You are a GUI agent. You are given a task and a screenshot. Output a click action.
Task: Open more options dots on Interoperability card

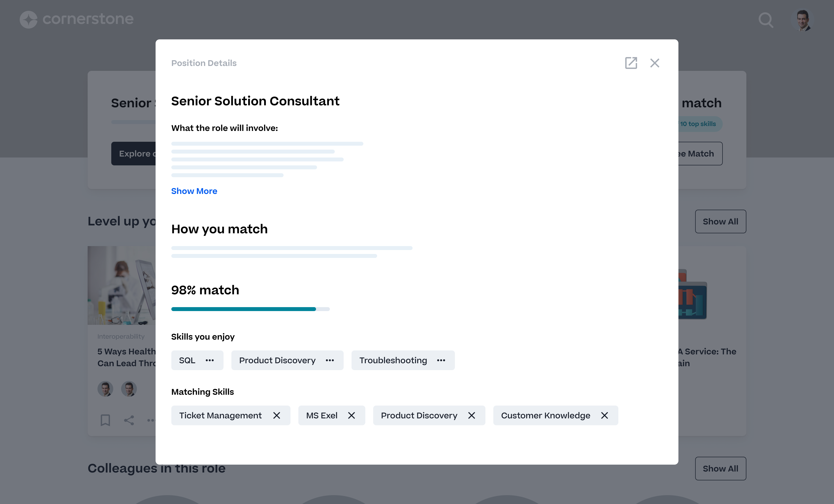coord(151,420)
